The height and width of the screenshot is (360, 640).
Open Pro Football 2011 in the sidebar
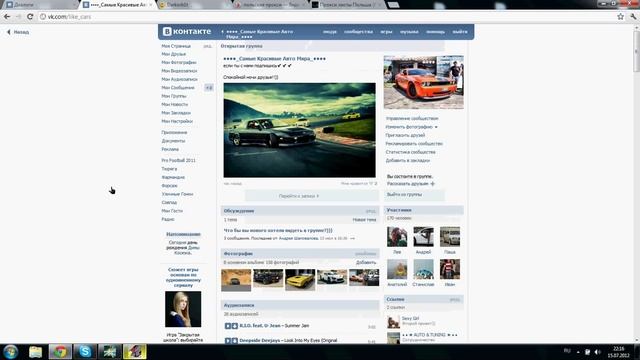click(178, 160)
